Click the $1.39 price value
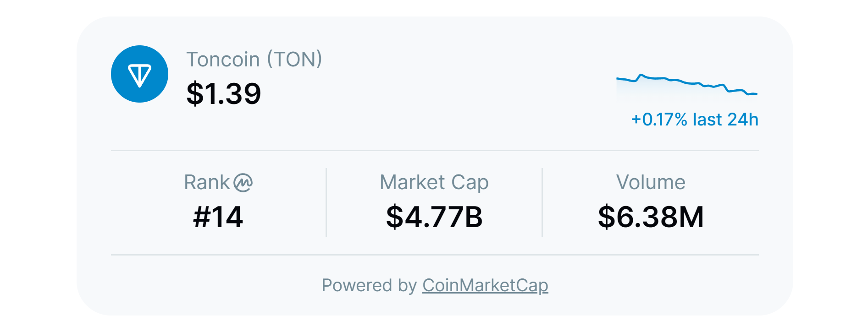 [x=224, y=94]
